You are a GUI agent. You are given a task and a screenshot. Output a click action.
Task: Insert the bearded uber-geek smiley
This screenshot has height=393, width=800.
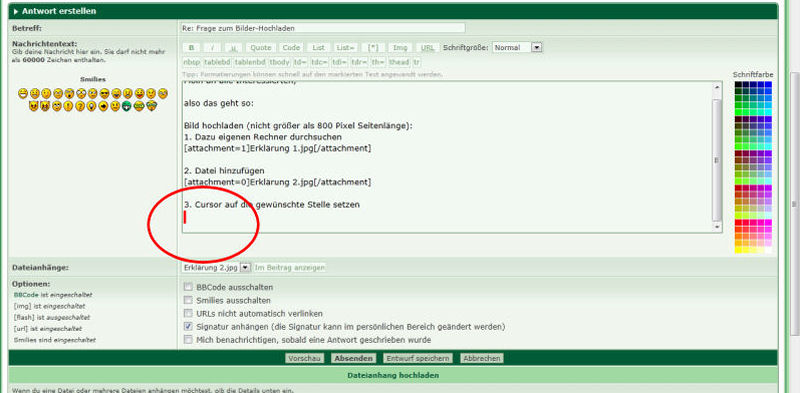[152, 106]
